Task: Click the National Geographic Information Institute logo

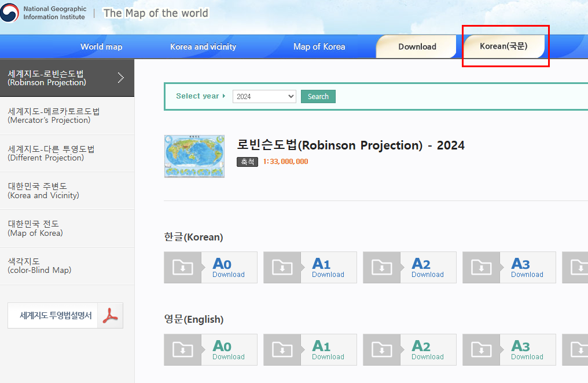Action: click(43, 13)
